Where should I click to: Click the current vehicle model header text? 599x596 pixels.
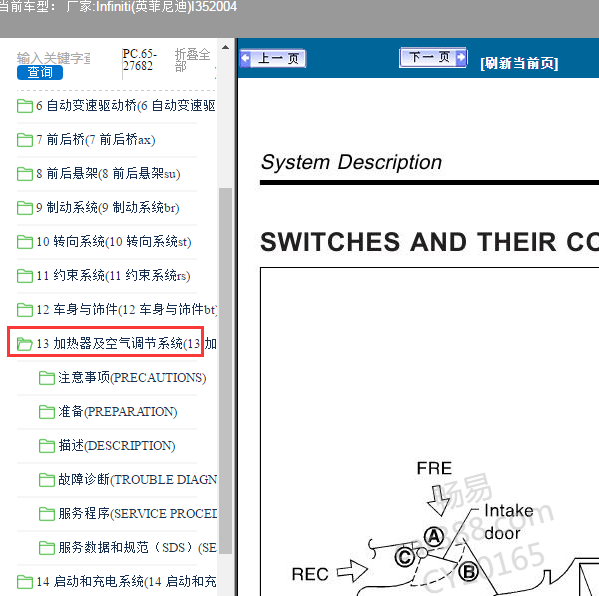[118, 6]
